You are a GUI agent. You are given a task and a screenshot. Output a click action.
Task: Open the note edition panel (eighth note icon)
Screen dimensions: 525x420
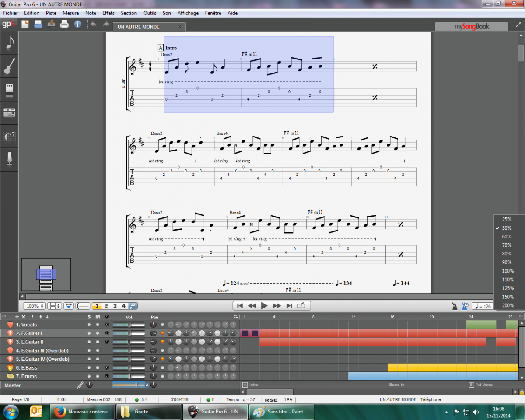click(x=10, y=43)
